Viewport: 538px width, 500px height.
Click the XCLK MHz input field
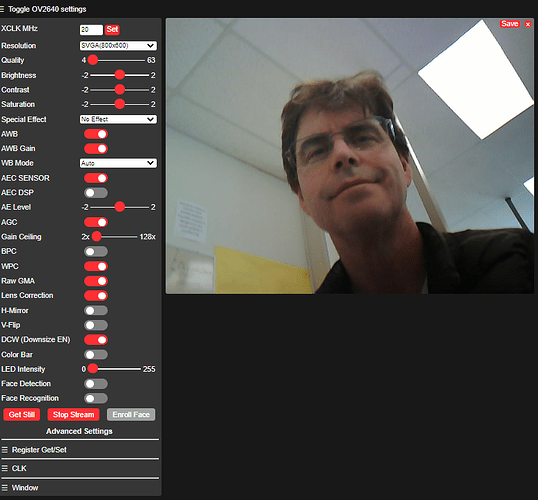(x=91, y=30)
